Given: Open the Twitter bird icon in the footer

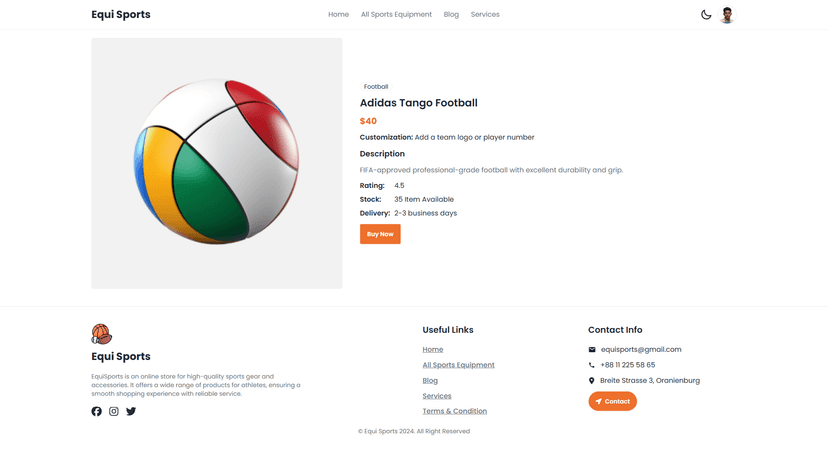Looking at the screenshot, I should tap(131, 411).
